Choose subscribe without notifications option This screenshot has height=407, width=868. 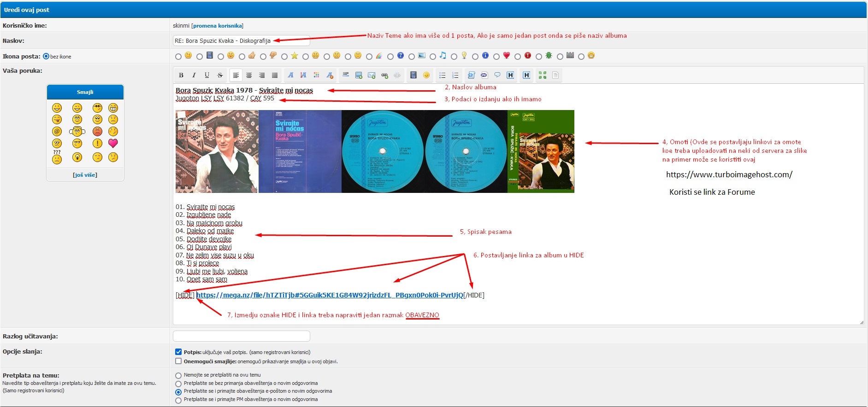[178, 384]
